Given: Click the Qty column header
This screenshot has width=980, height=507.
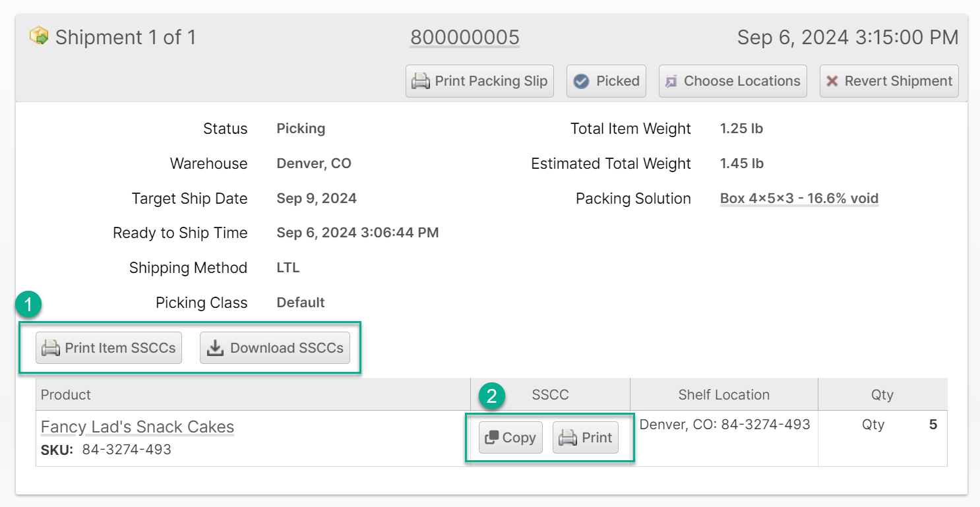Looking at the screenshot, I should [882, 395].
